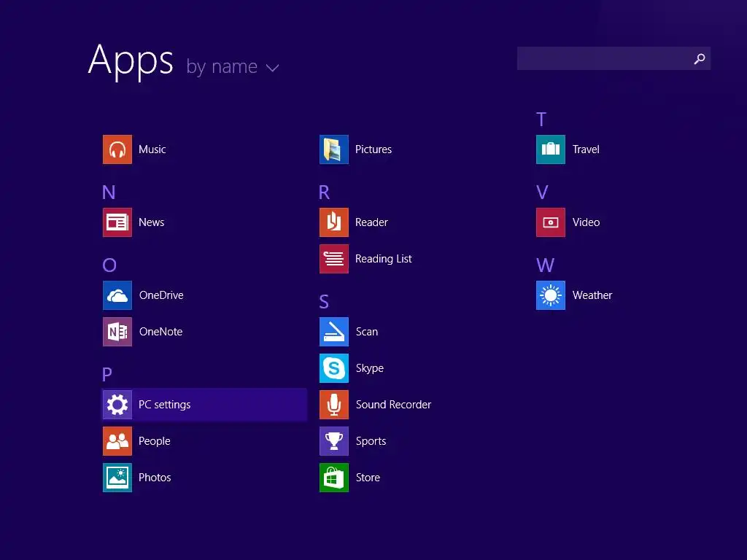Expand the 'by name' sort dropdown

[x=233, y=66]
